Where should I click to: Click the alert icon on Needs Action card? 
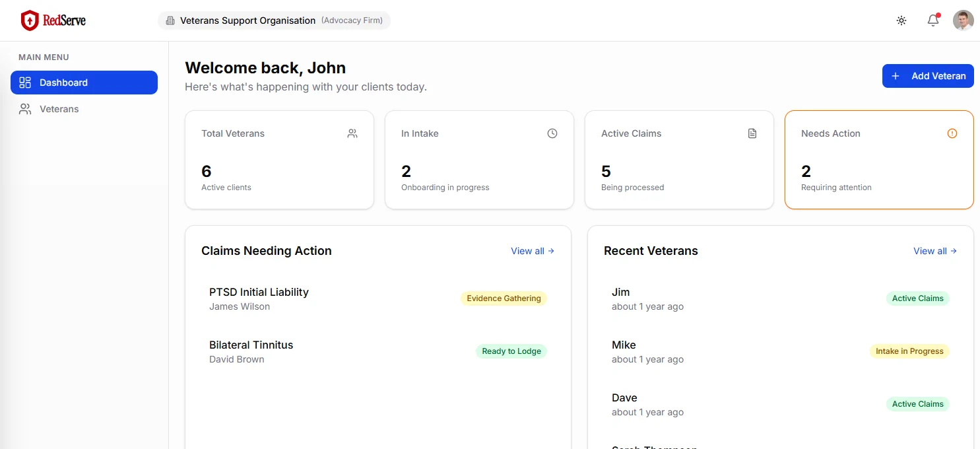tap(952, 133)
